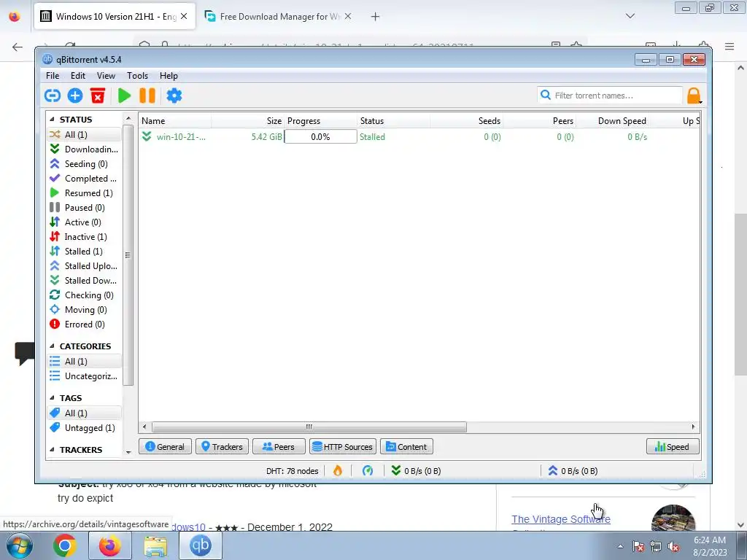The width and height of the screenshot is (747, 560).
Task: Open the View menu
Action: [x=106, y=76]
